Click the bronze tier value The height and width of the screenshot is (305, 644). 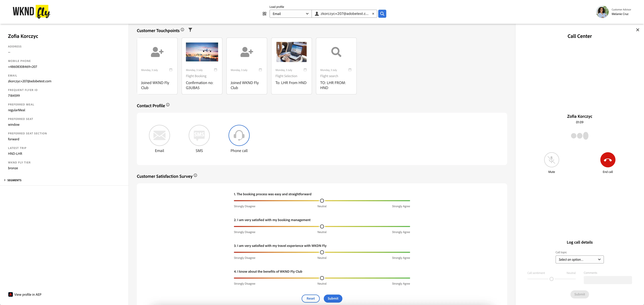click(13, 168)
